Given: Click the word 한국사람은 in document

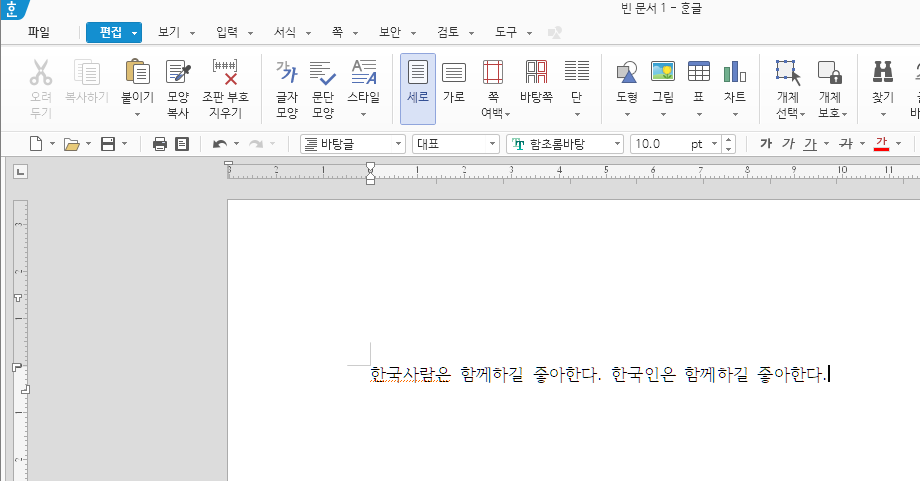Looking at the screenshot, I should click(410, 374).
